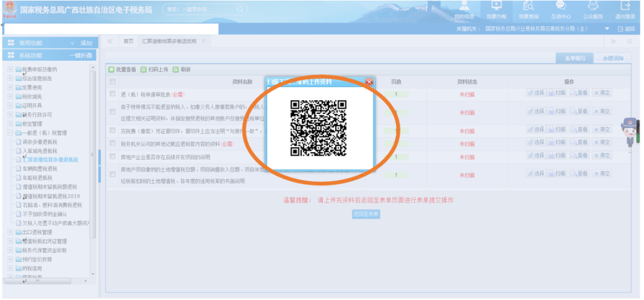The image size is (644, 300).
Task: Click the magnifier icon in the search box
Action: tap(240, 8)
